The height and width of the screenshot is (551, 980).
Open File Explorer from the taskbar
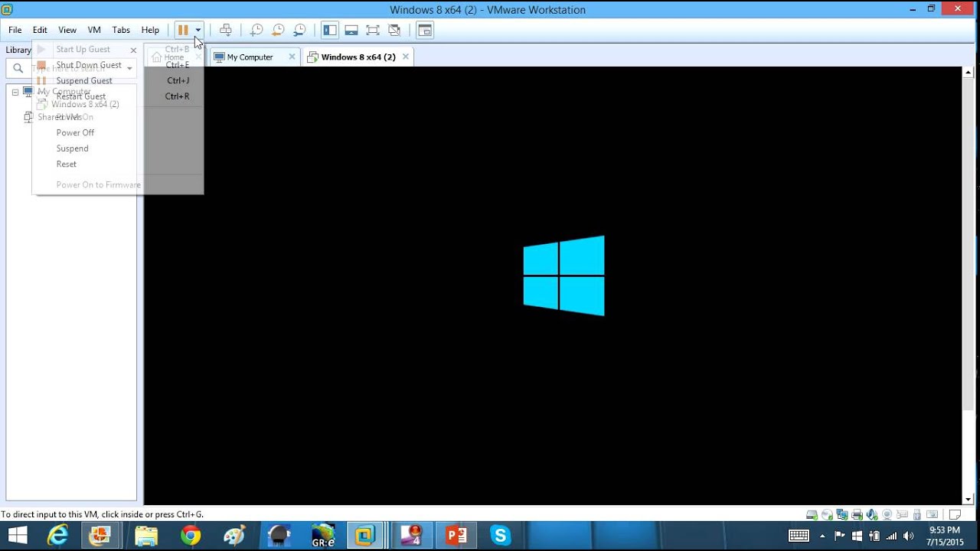145,536
